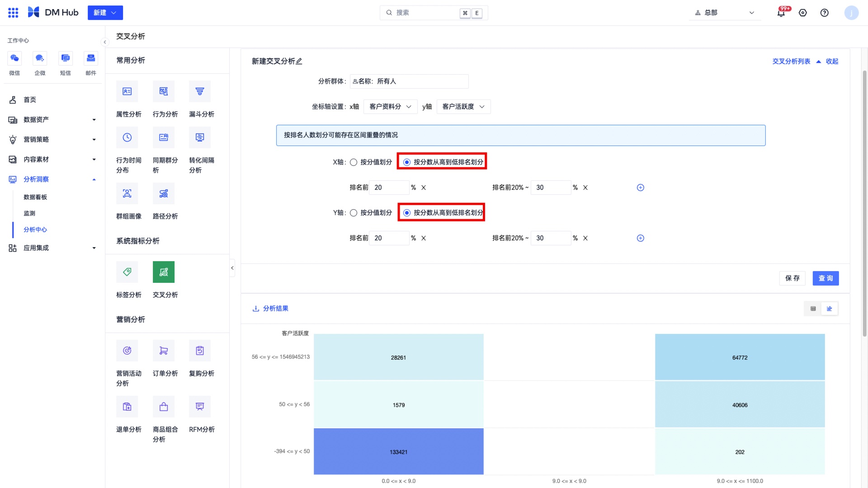
Task: Select the green 交叉分析 icon
Action: coord(164,272)
